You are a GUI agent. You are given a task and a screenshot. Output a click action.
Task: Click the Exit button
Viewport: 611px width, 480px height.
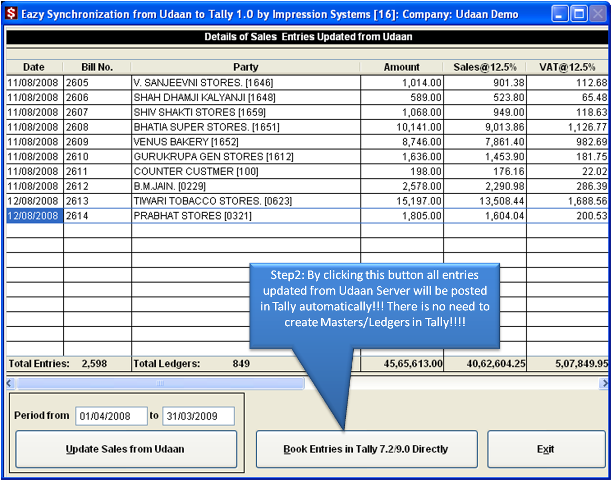546,449
